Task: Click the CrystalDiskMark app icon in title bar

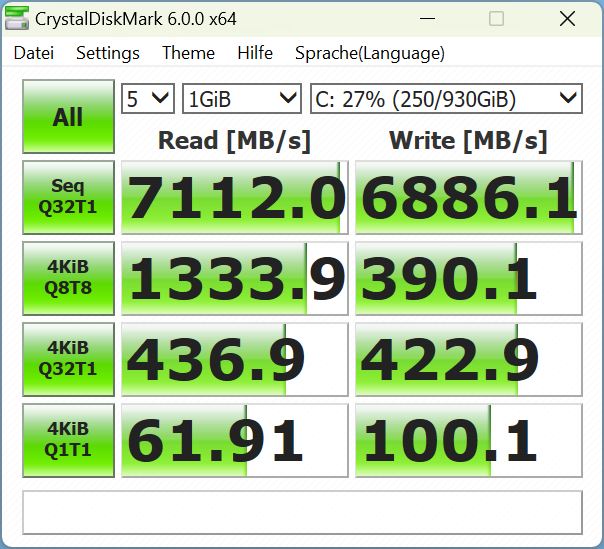Action: tap(17, 18)
